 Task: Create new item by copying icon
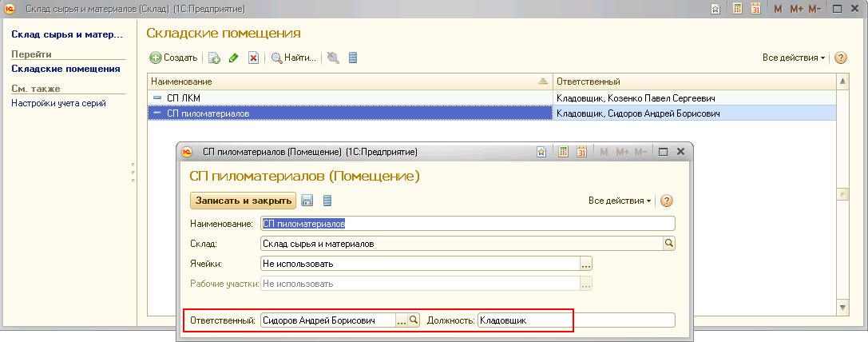(x=214, y=58)
